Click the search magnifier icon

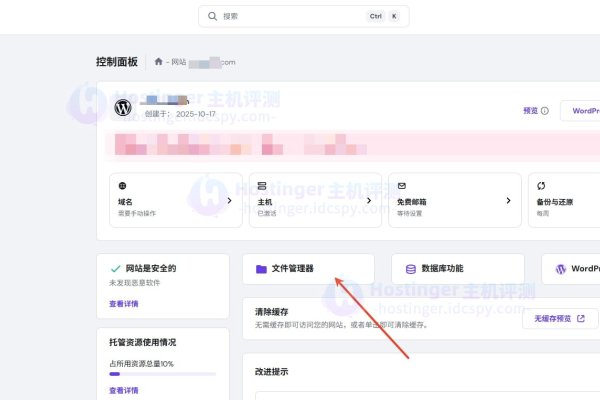(212, 16)
